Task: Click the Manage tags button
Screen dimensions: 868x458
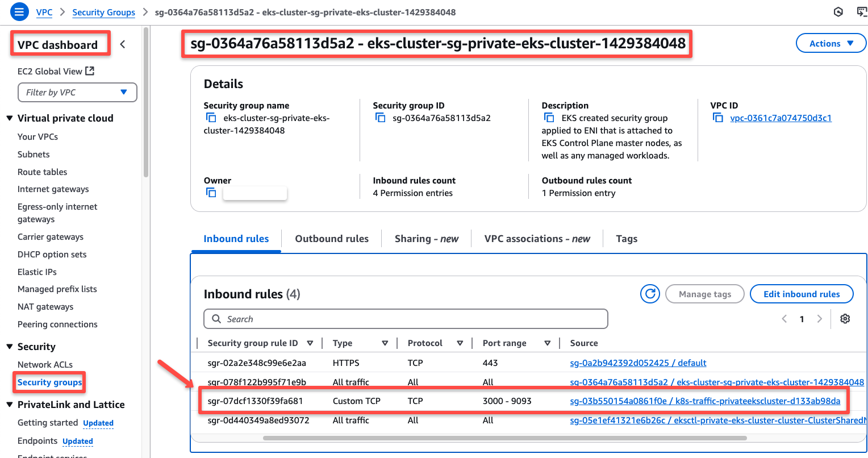Action: tap(705, 294)
